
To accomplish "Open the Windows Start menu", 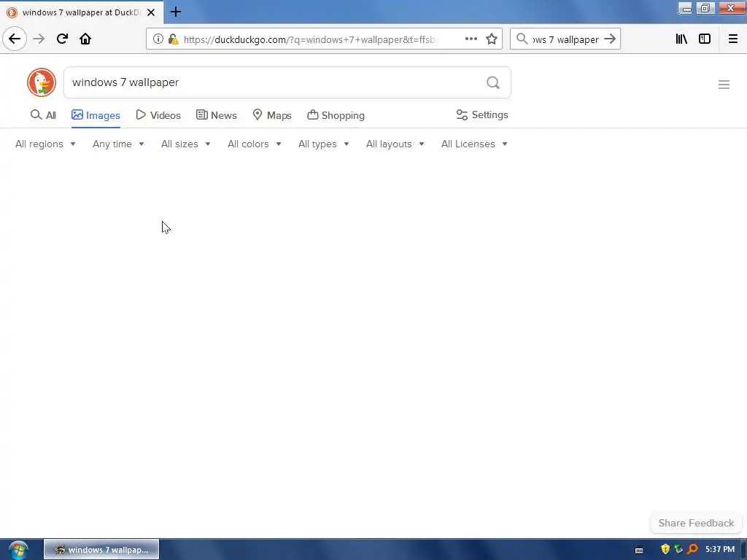I will tap(18, 550).
